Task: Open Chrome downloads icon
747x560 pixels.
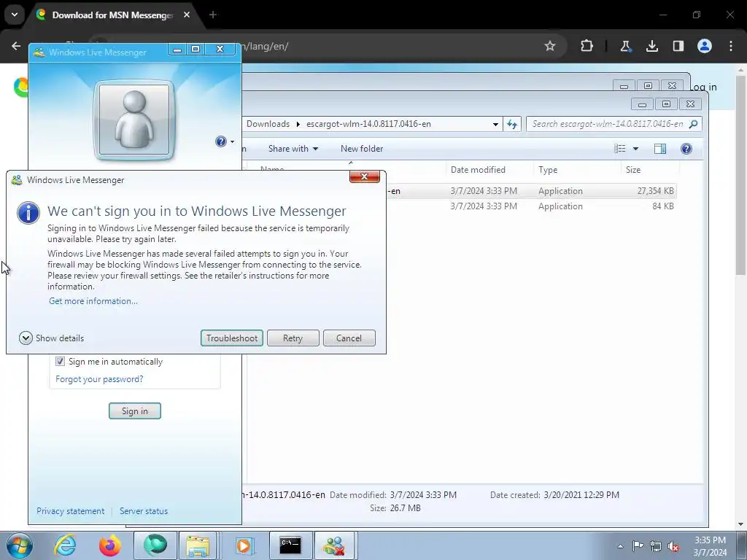Action: [651, 46]
